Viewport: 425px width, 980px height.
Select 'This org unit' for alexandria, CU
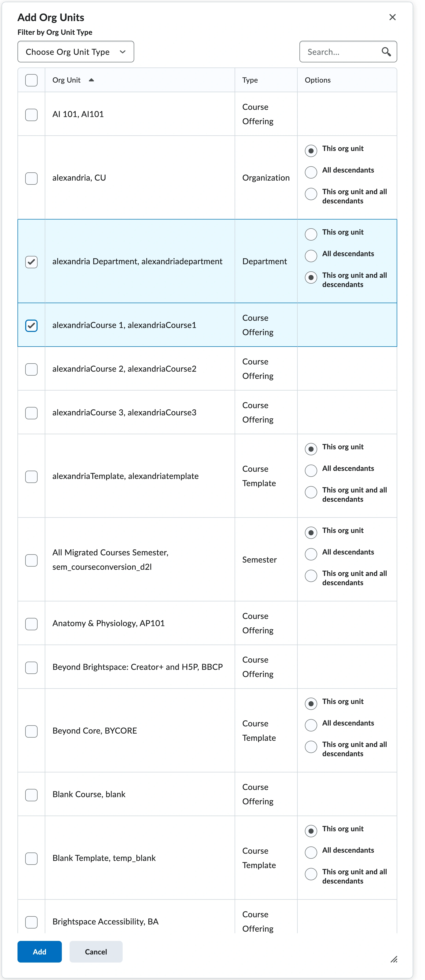[311, 151]
